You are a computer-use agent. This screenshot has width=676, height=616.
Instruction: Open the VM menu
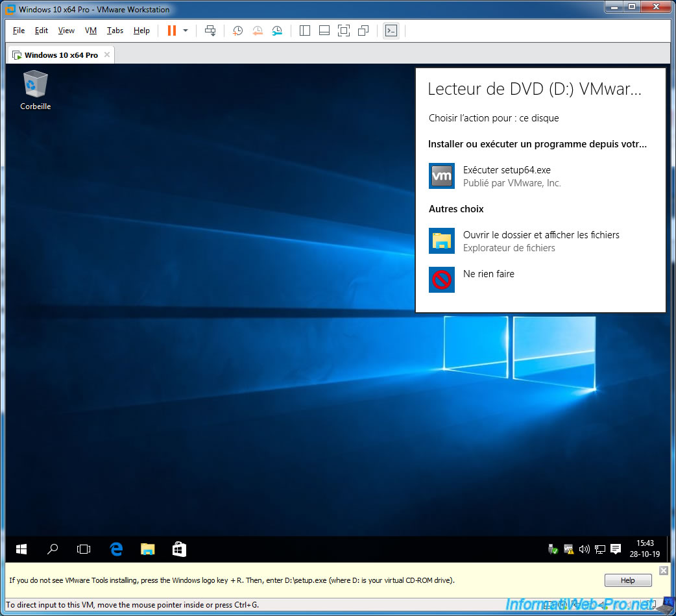coord(91,31)
